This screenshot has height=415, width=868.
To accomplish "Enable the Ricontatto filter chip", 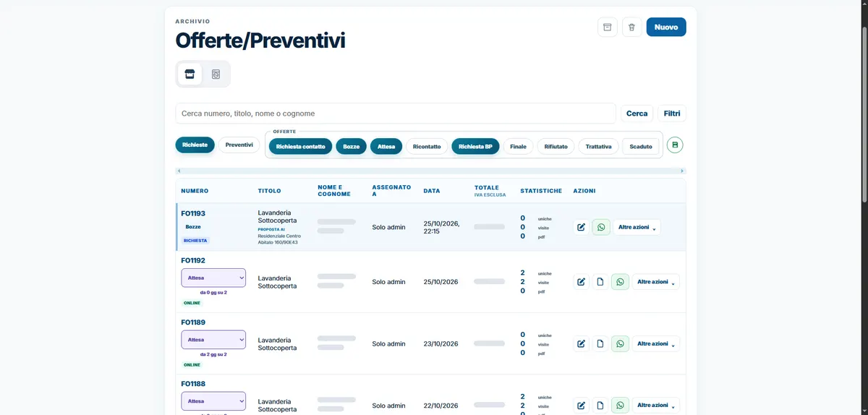I will pyautogui.click(x=427, y=146).
